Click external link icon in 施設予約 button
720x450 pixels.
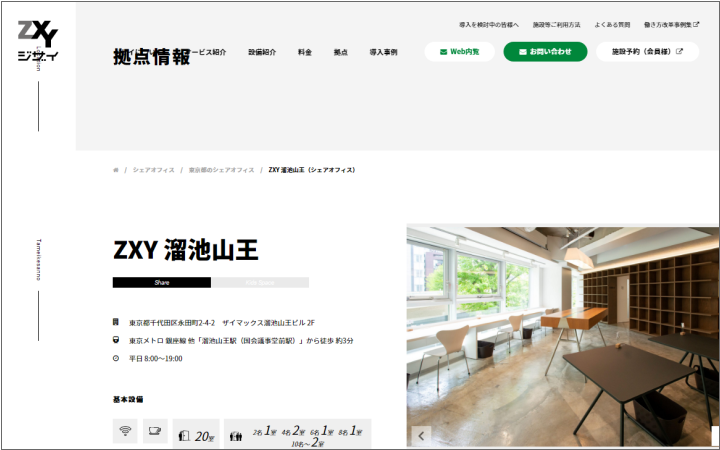pyautogui.click(x=680, y=51)
